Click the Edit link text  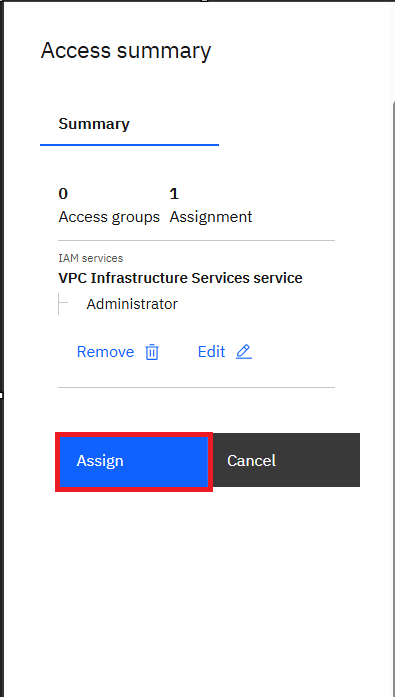click(x=211, y=352)
